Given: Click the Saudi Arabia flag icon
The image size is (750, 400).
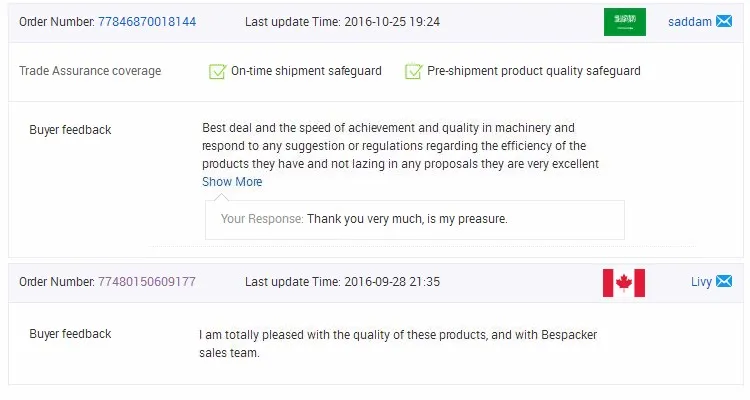Looking at the screenshot, I should click(x=625, y=22).
